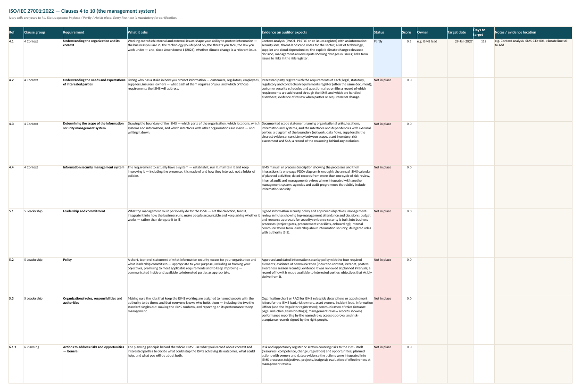The image size is (581, 392).
Task: Select the 'Risk and opportunity register' evidence cell
Action: (x=317, y=363)
